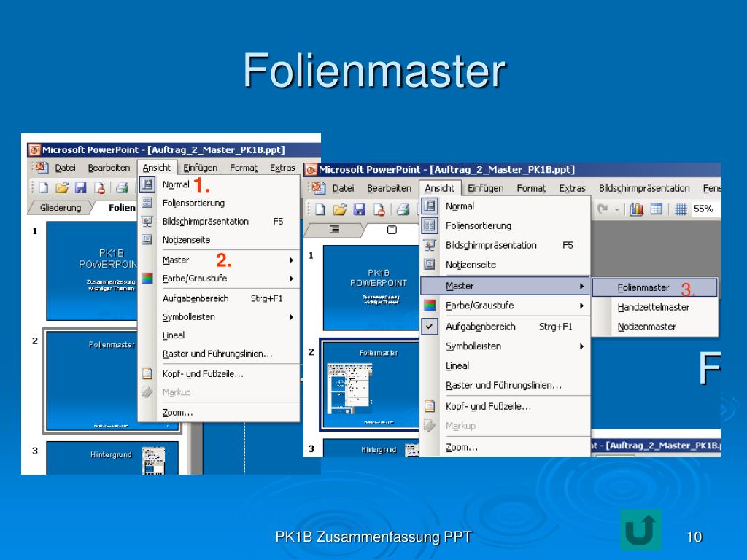Click Permission icon in right window toolbar

click(379, 209)
